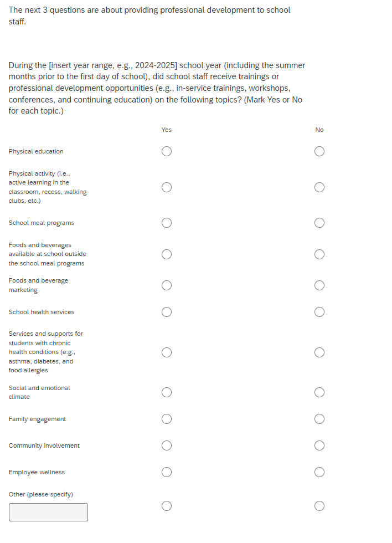Choose No for School meal programs
The image size is (392, 543).
(x=319, y=223)
